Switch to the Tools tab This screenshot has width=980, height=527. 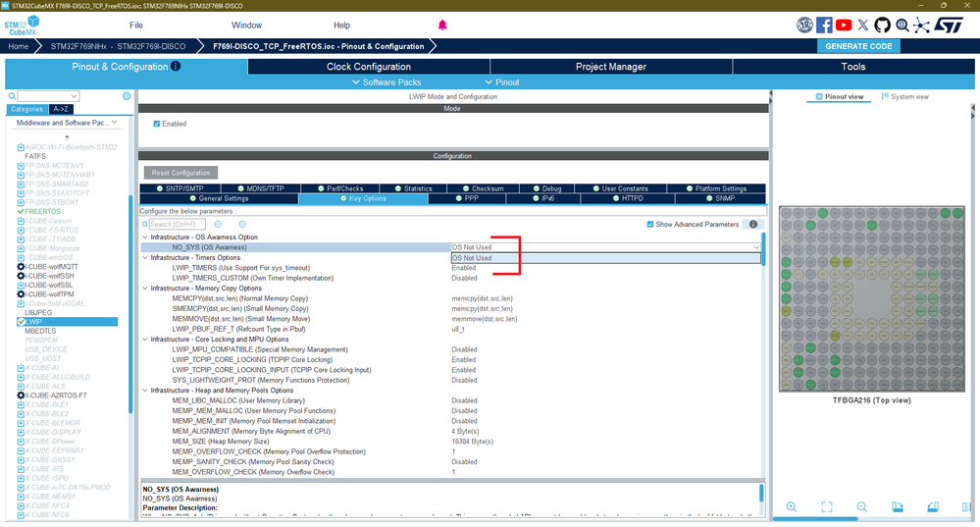coord(853,67)
